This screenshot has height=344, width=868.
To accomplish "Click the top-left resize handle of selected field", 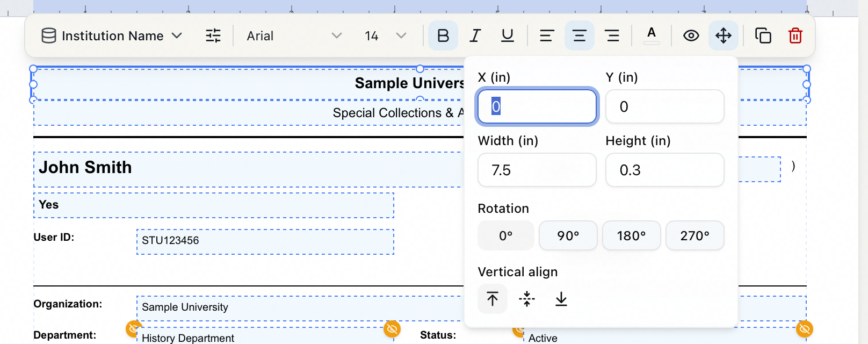I will point(33,69).
